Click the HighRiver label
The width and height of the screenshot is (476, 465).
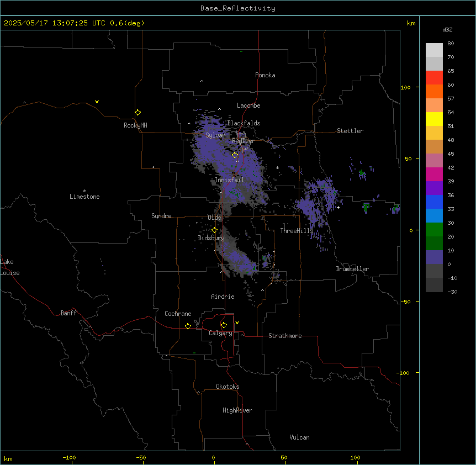click(237, 410)
